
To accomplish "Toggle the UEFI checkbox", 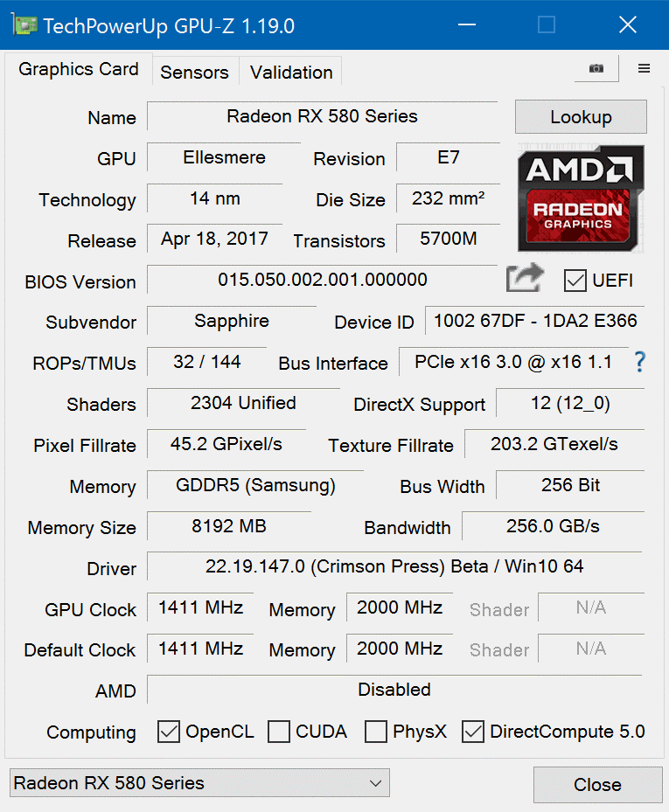I will click(x=575, y=281).
